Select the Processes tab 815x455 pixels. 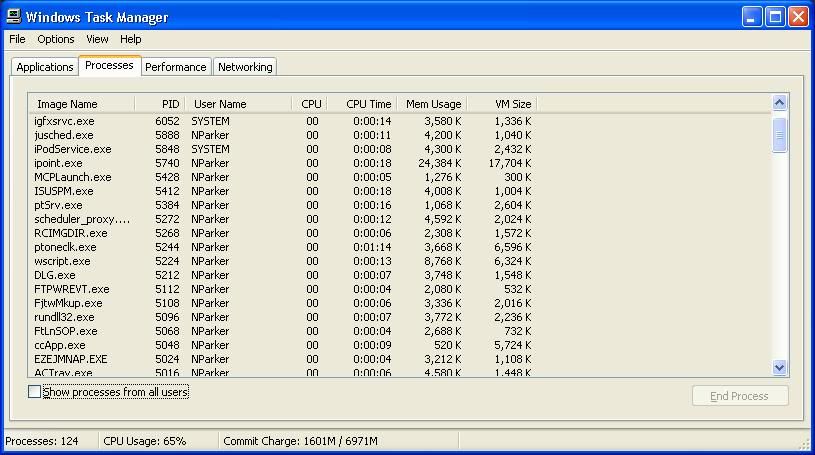click(x=109, y=66)
